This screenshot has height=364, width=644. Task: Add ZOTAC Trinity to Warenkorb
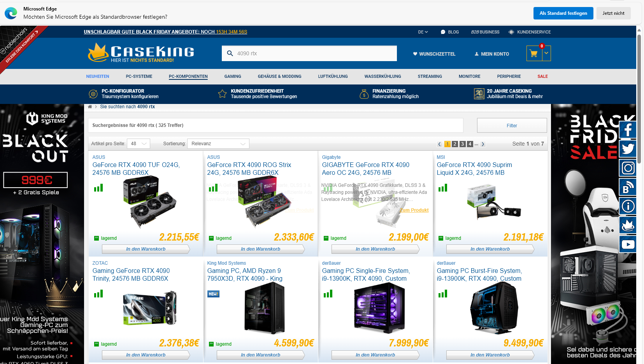click(146, 355)
